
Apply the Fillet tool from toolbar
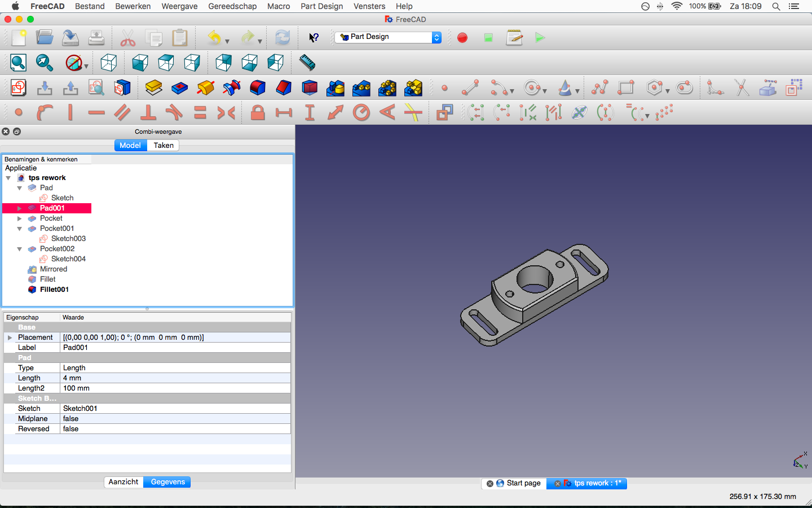point(258,88)
